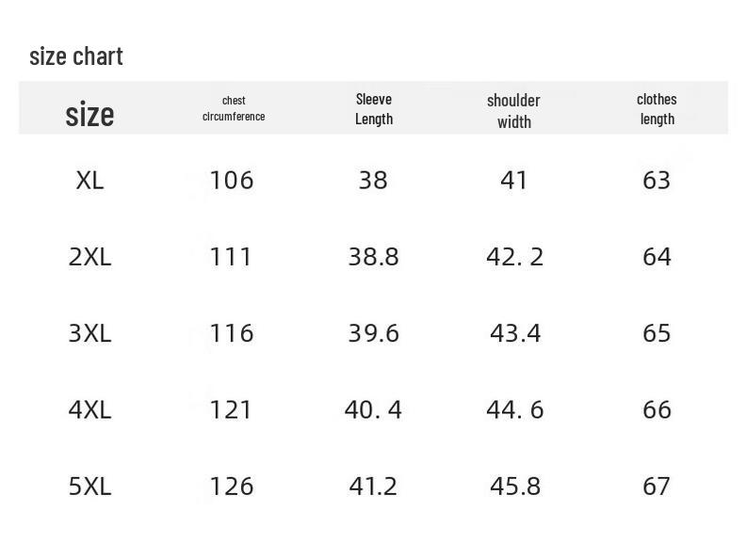Click chest value 126 for 5XL
747x560 pixels.
[x=232, y=486]
